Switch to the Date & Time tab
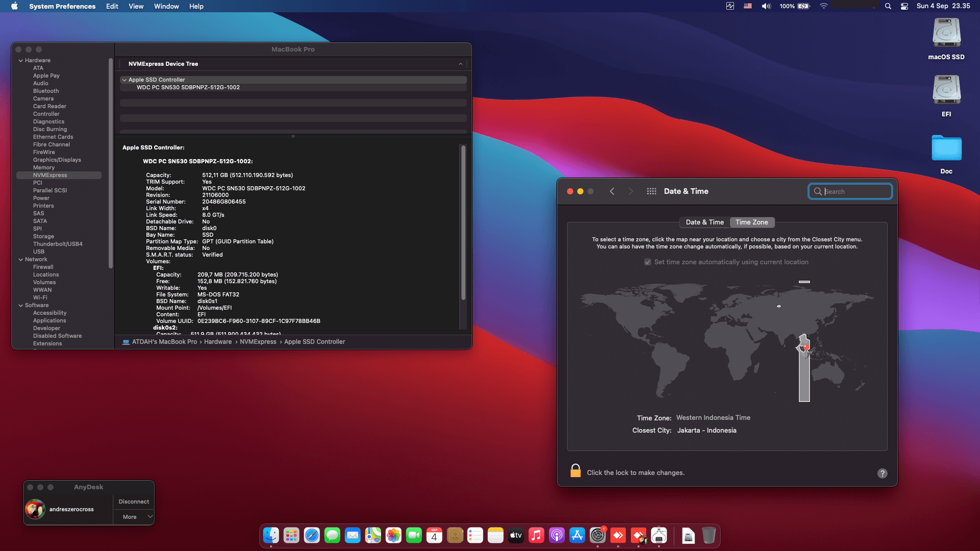 click(704, 222)
